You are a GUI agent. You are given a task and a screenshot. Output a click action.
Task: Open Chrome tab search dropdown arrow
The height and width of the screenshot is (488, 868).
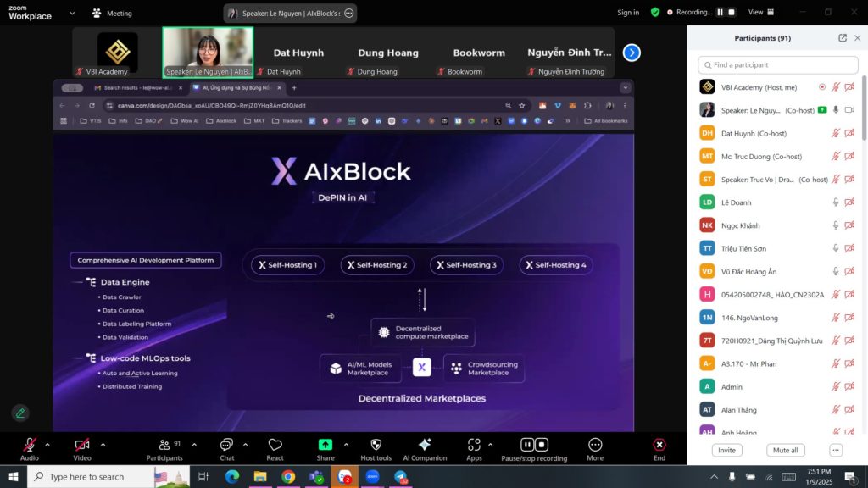[625, 87]
